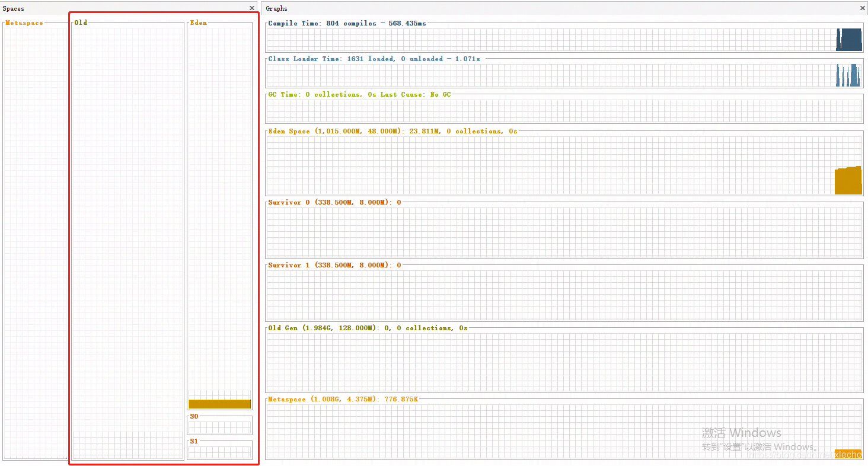Click the Class Loader Time graph title
Screen dimensions: 868x466
[x=374, y=59]
